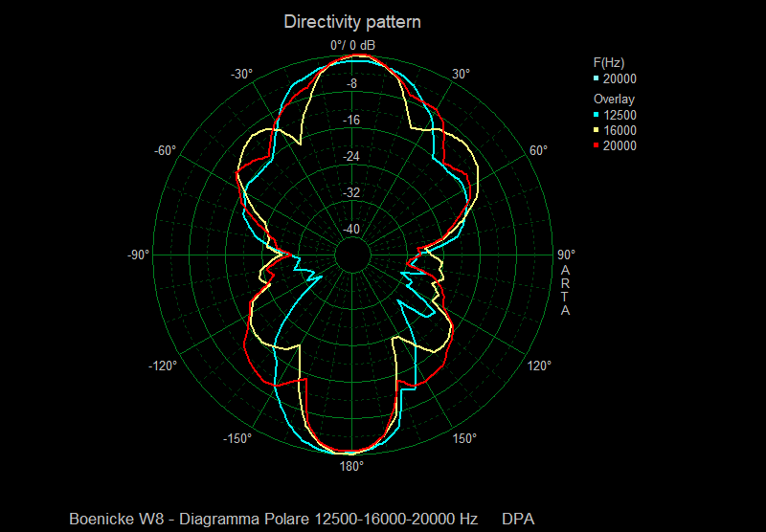Viewport: 766px width, 532px height.
Task: Click the '60°' angle label
Action: click(538, 151)
